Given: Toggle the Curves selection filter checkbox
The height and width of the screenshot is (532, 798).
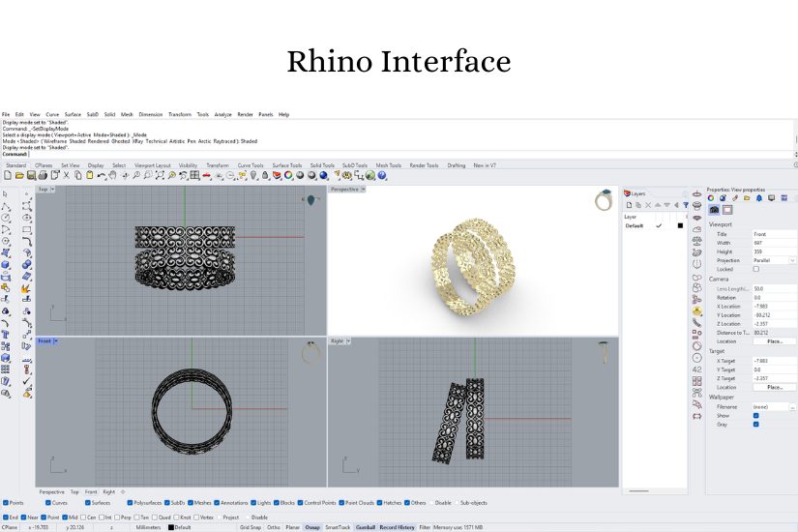Looking at the screenshot, I should pos(47,502).
